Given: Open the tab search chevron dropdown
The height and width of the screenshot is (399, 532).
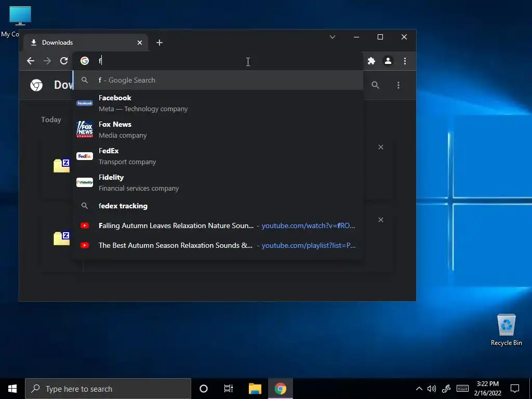Looking at the screenshot, I should click(x=332, y=37).
